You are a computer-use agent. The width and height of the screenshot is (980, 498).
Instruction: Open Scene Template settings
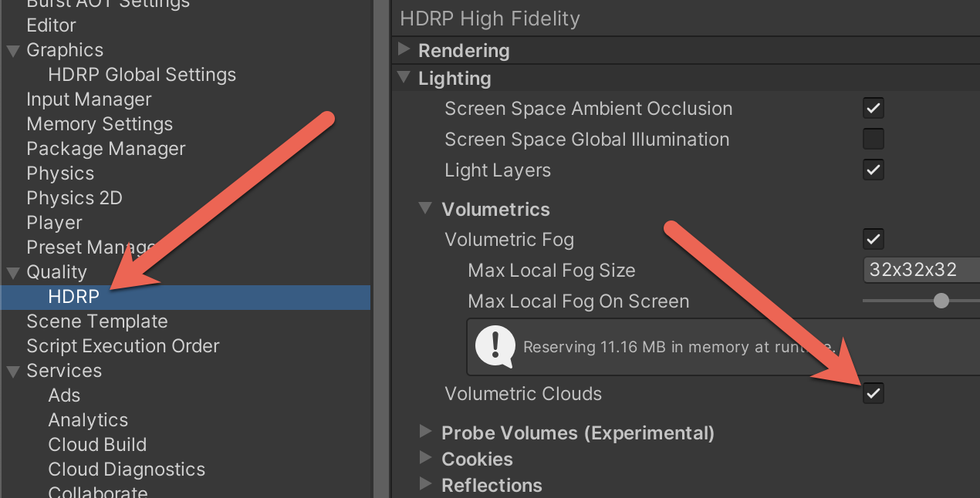[97, 321]
